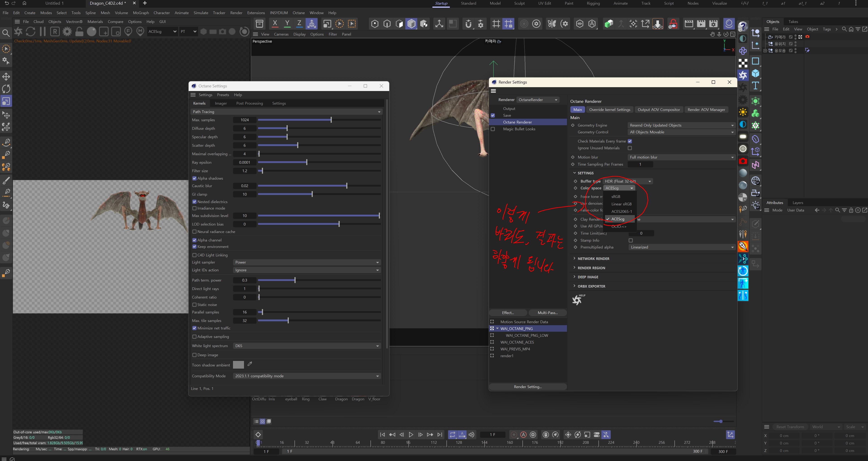Enable Adaptive sampling checkbox
The height and width of the screenshot is (461, 868).
click(194, 336)
